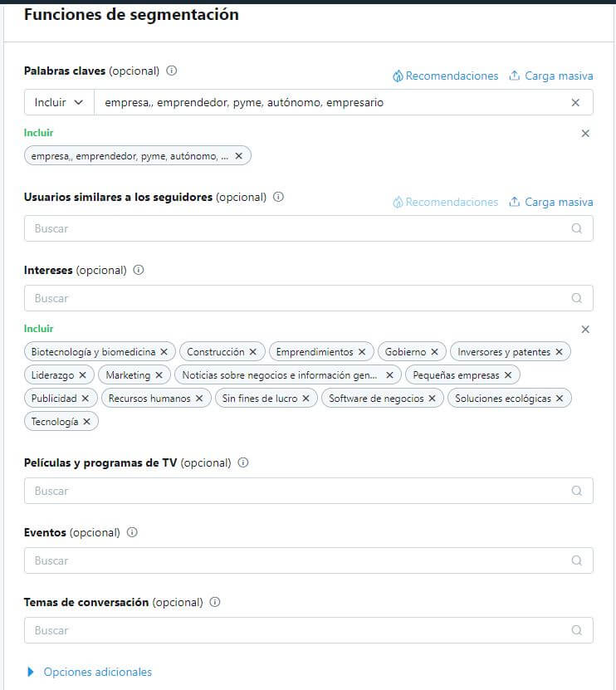616x690 pixels.
Task: Remove the keywords chip under Incluir
Action: pyautogui.click(x=239, y=156)
